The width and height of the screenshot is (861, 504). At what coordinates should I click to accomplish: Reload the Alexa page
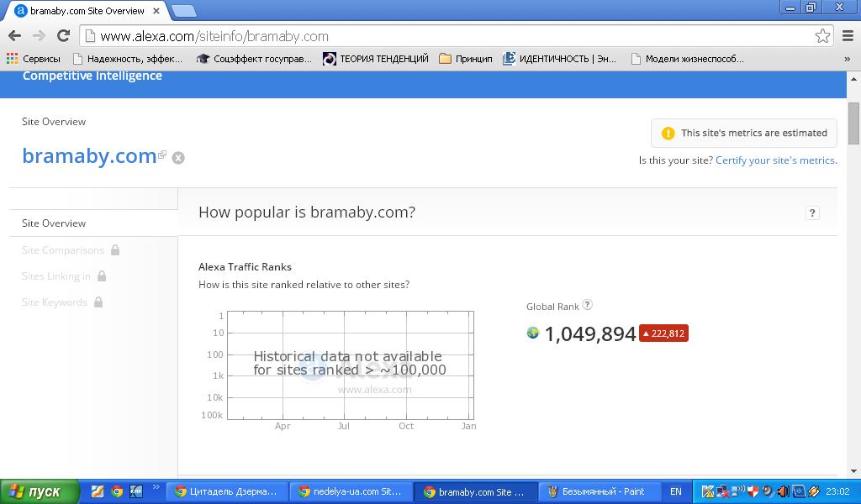click(x=64, y=36)
